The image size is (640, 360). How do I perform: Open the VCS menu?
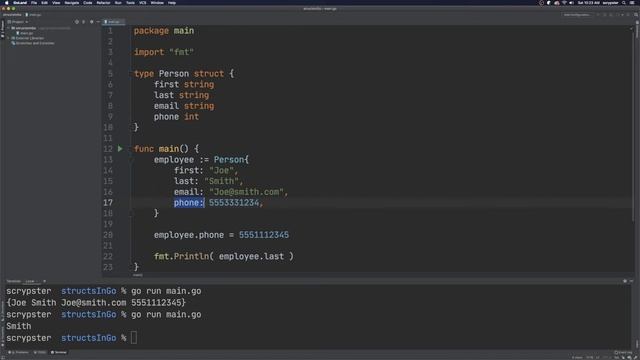[142, 2]
